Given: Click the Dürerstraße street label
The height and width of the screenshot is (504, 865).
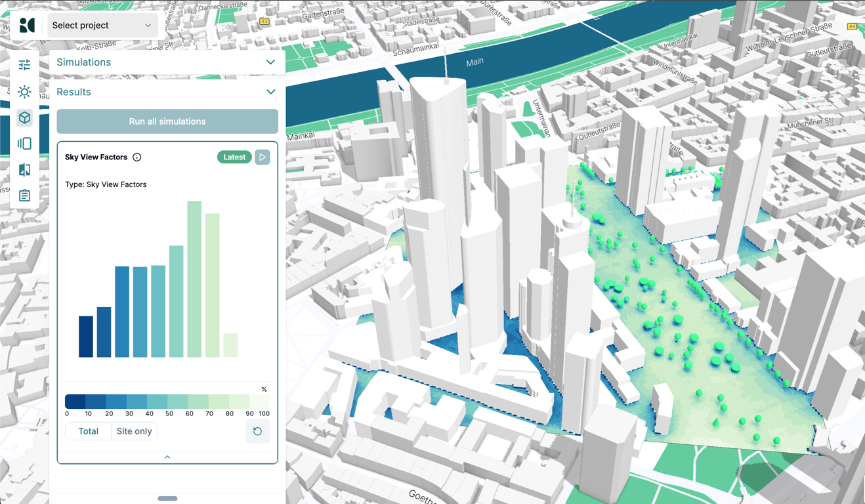Looking at the screenshot, I should pyautogui.click(x=497, y=12).
